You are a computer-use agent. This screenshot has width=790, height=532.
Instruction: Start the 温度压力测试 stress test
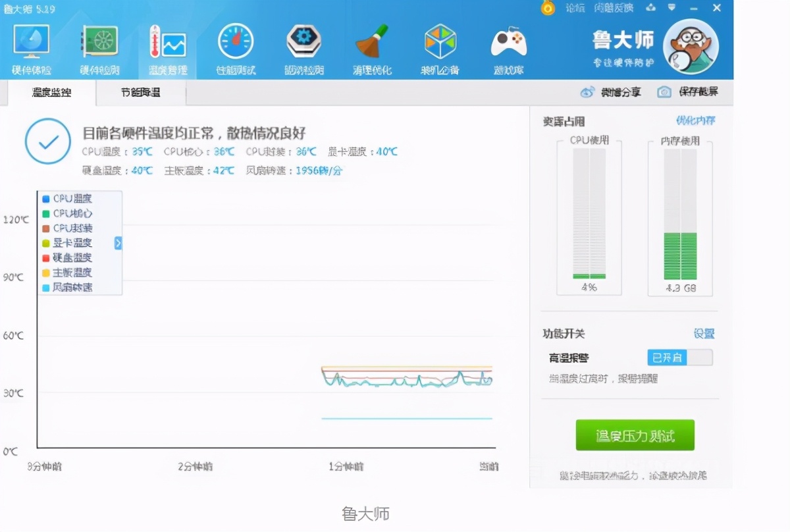635,435
